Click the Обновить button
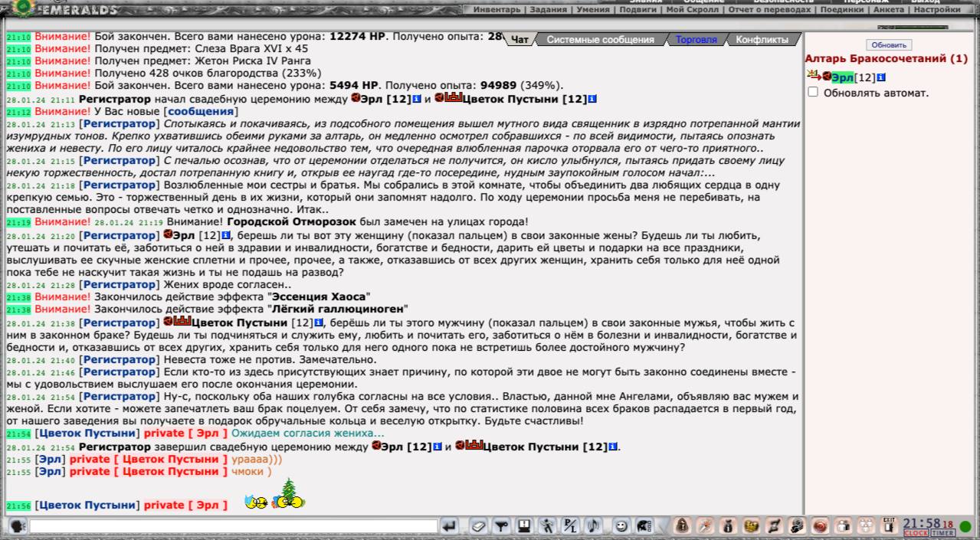The width and height of the screenshot is (980, 540). click(889, 45)
